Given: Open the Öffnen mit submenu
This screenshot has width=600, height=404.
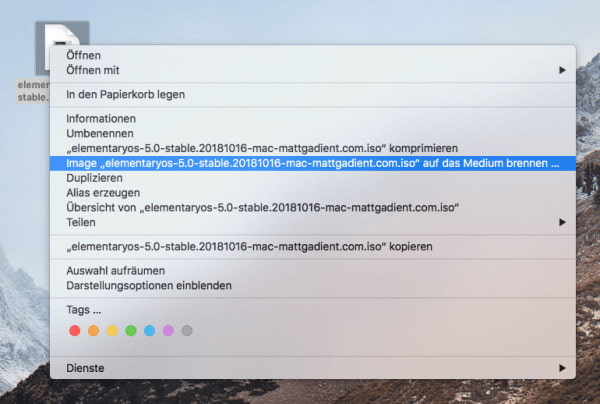Looking at the screenshot, I should click(x=313, y=70).
